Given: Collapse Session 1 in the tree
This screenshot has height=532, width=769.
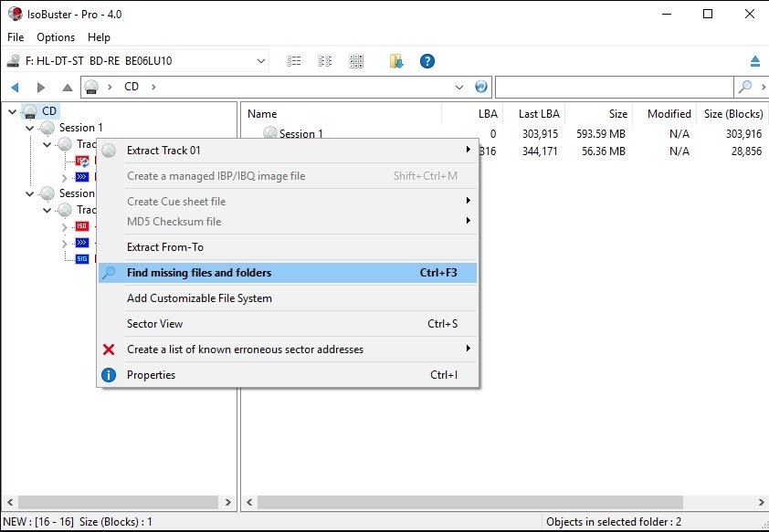Looking at the screenshot, I should pyautogui.click(x=30, y=129).
